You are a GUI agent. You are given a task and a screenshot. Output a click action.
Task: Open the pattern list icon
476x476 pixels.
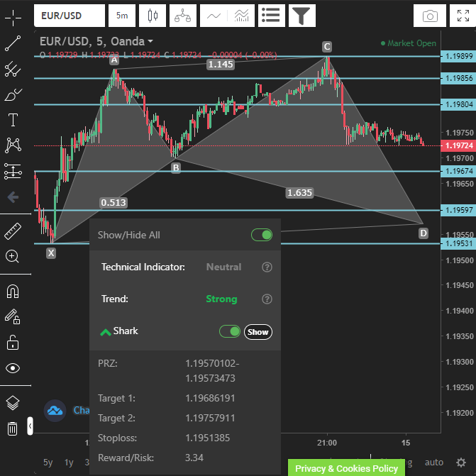[272, 16]
